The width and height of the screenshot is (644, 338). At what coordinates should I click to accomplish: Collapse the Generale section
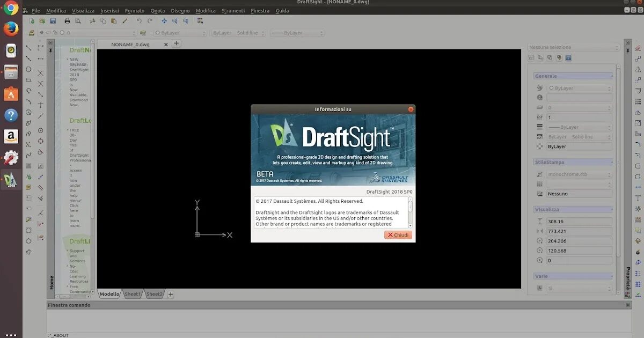click(x=573, y=76)
